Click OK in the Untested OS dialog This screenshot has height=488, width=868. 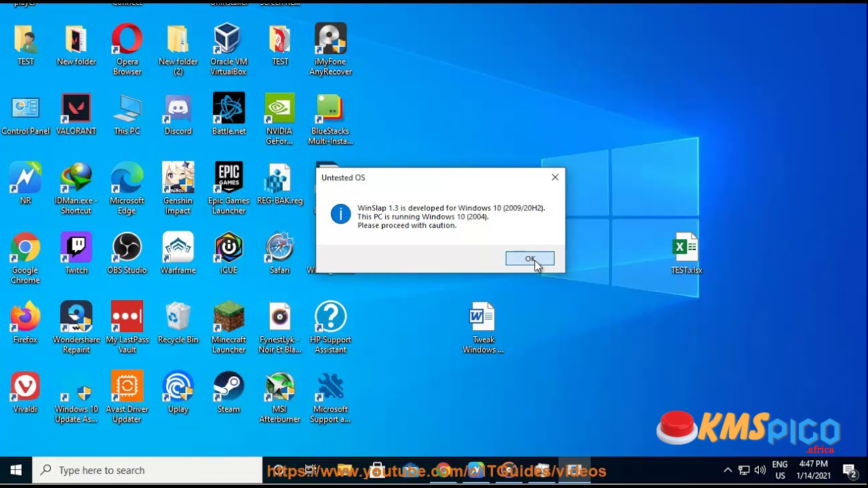(x=530, y=258)
